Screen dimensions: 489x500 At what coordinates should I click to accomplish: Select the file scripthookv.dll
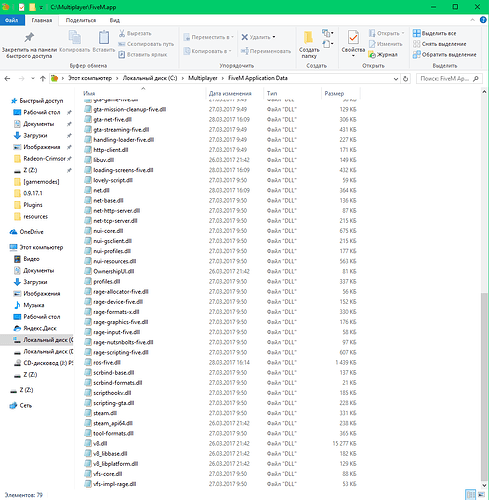pos(112,393)
